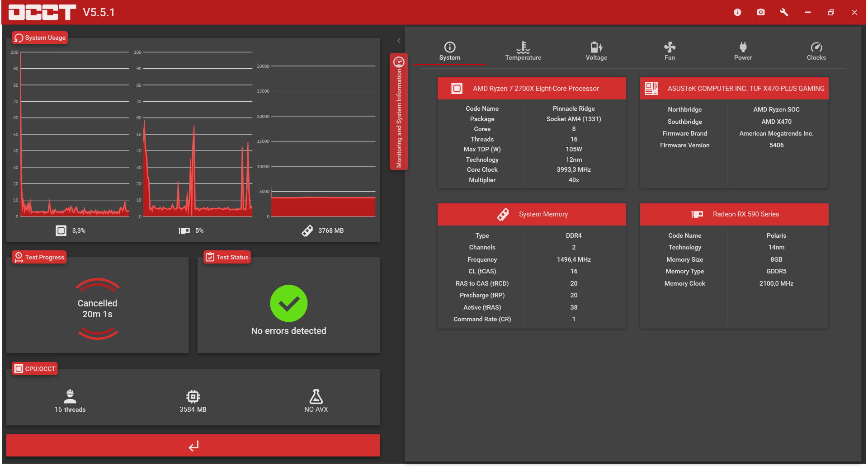Screen dimensions: 868x470
Task: Click the CPU usage icon under the graph
Action: tap(61, 230)
